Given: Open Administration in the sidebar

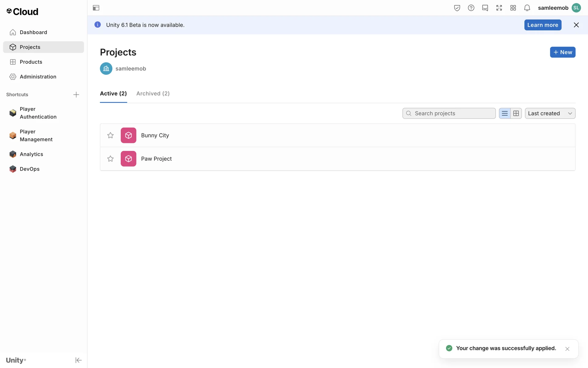Looking at the screenshot, I should 38,77.
